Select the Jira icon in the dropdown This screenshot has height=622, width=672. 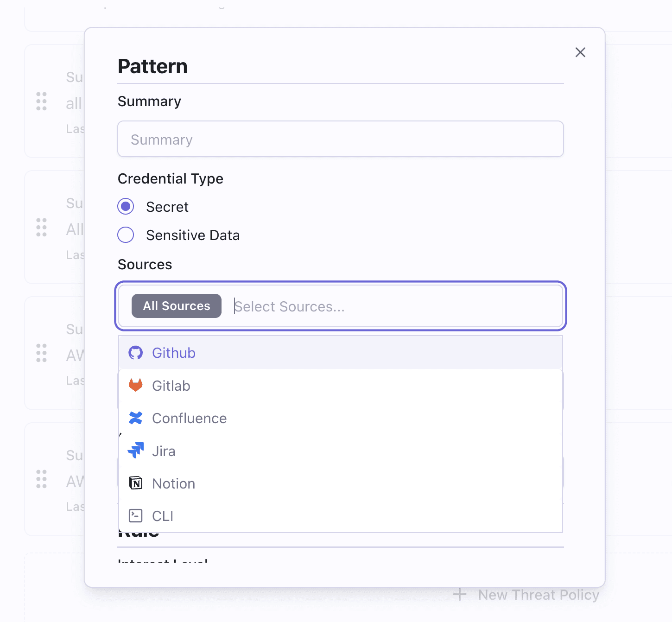[x=135, y=451]
